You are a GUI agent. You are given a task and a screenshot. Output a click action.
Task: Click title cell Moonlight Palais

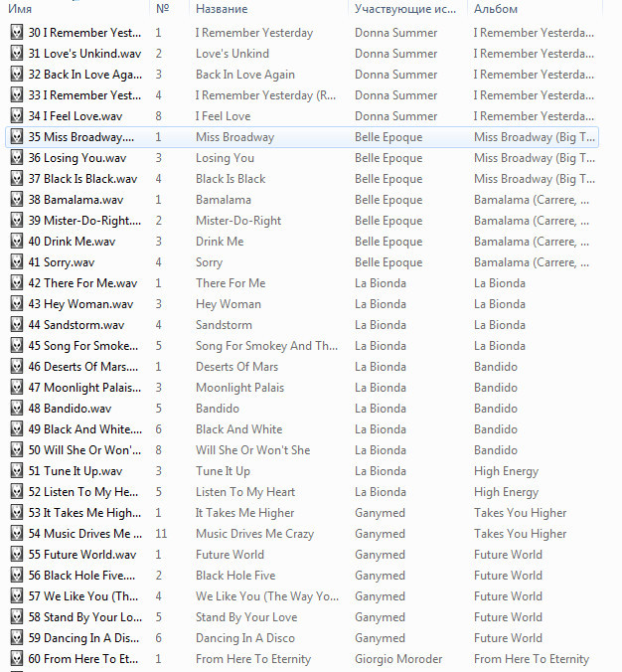(239, 388)
